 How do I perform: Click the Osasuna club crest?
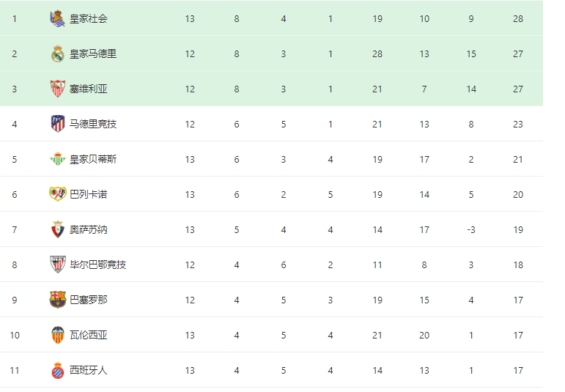coord(58,229)
